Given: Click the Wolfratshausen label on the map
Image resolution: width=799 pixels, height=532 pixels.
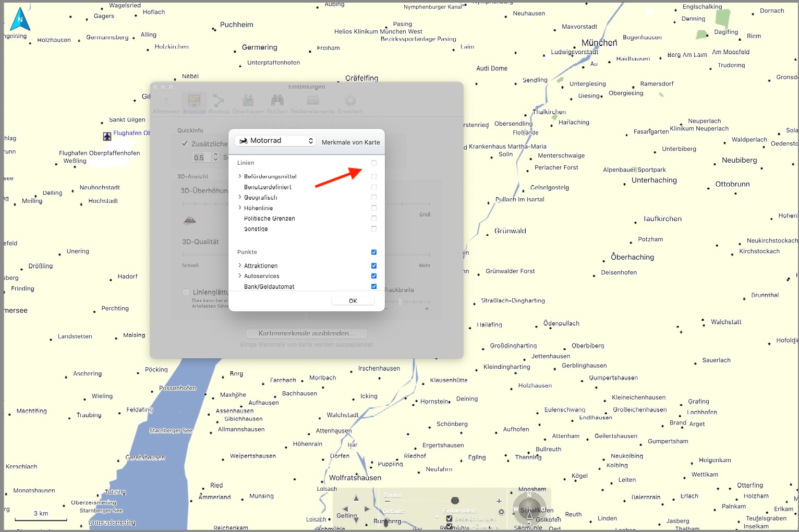Looking at the screenshot, I should [355, 478].
